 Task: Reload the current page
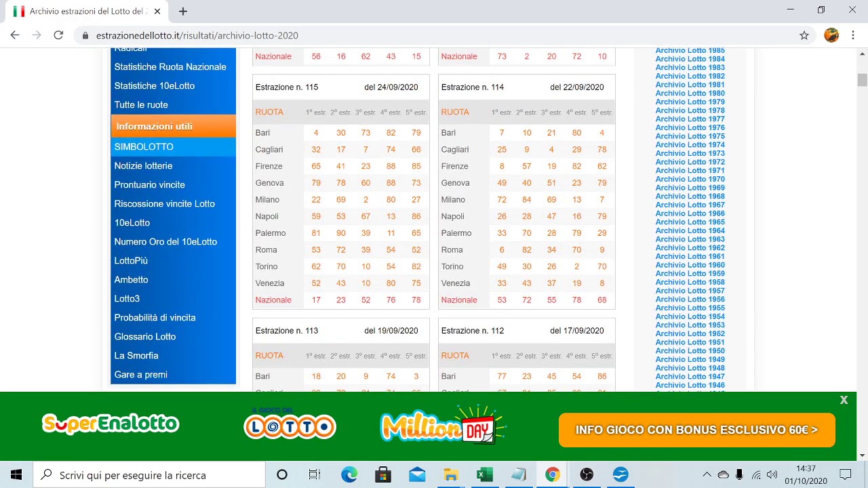[58, 35]
